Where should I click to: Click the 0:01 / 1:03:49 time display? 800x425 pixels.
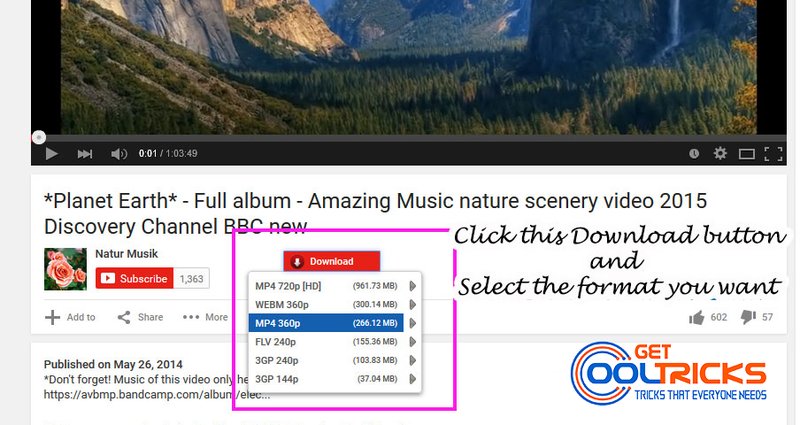[168, 154]
